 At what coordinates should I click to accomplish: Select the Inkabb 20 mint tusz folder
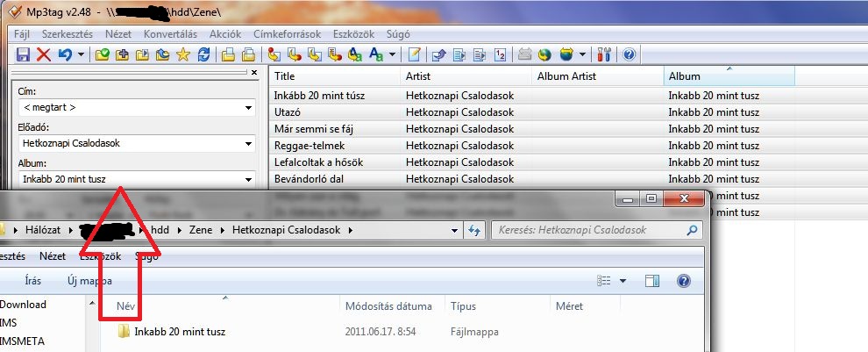tap(180, 332)
